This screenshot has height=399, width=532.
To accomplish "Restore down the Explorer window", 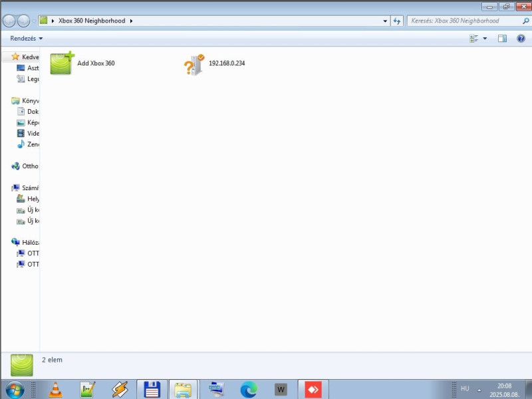I will (x=507, y=7).
